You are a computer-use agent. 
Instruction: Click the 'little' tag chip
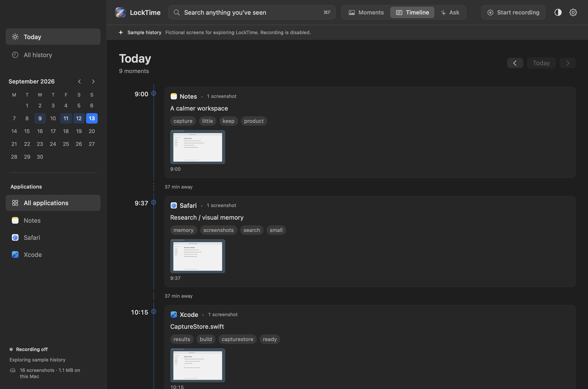207,121
